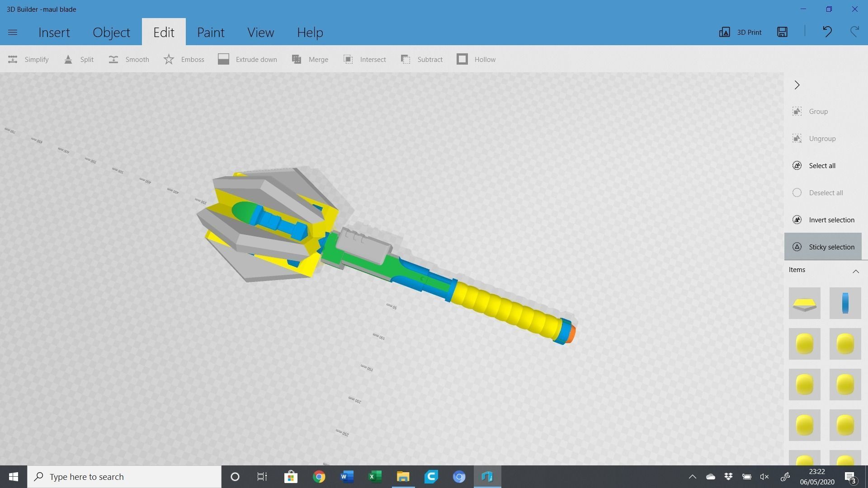This screenshot has height=488, width=868.
Task: Toggle Sticky selection mode
Action: pos(823,247)
